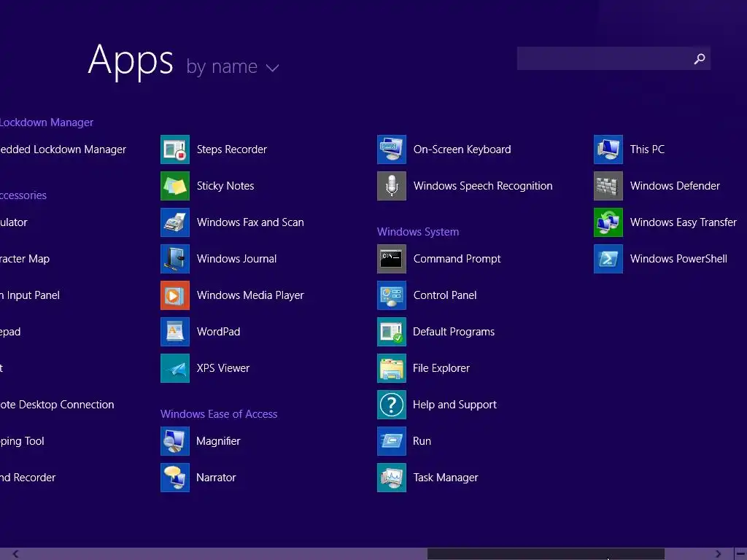
Task: Click the scrollbar left arrow
Action: coord(16,554)
